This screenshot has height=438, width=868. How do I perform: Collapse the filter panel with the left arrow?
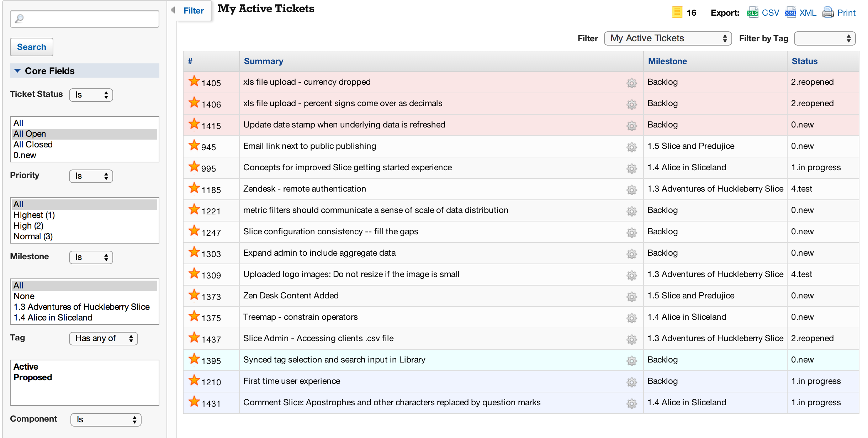[x=173, y=10]
